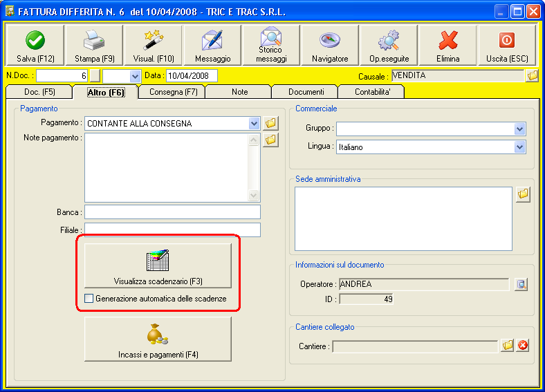Click the Operatore field showing ANDREA
This screenshot has height=392, width=545.
(x=424, y=284)
